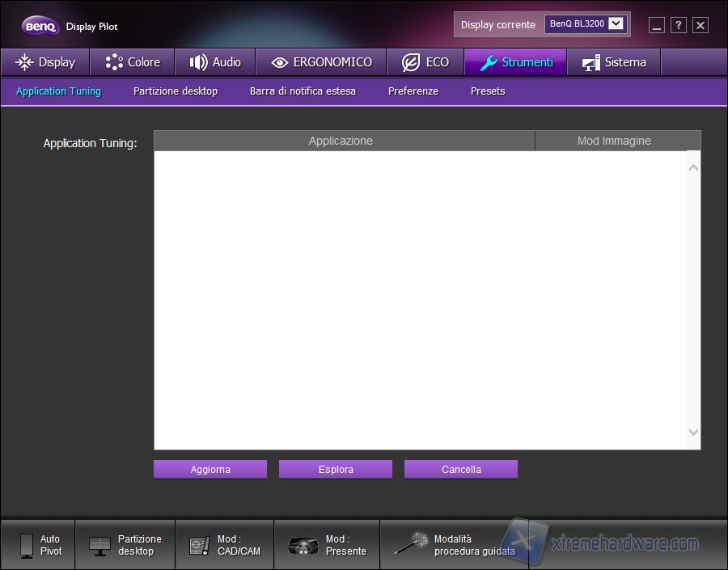Enable Mod: CAD/CAM picture mode
728x570 pixels.
(224, 545)
